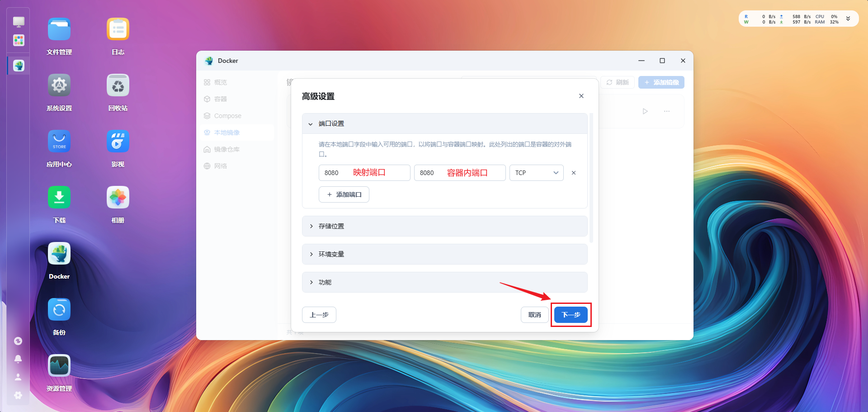Open the more options dots on image row
This screenshot has width=868, height=412.
click(667, 111)
